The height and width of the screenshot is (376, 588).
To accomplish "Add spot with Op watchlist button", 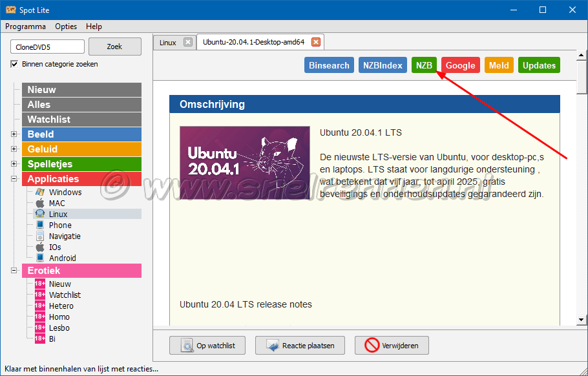I will 207,345.
